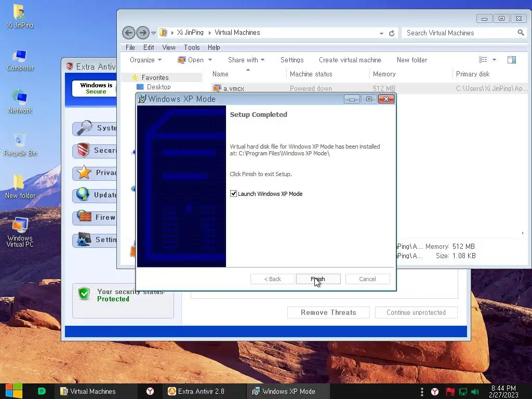
Task: Click the Search Virtual Machines input field
Action: 460,33
